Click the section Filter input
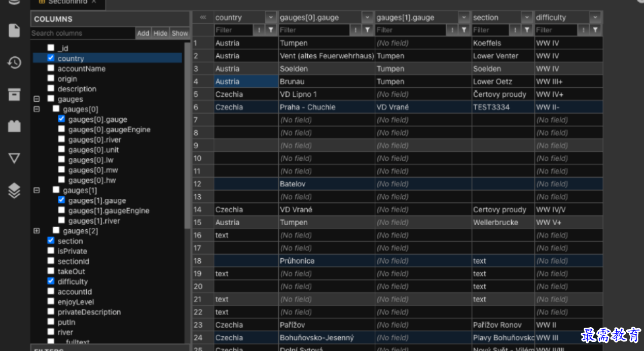The image size is (644, 351). click(x=491, y=30)
